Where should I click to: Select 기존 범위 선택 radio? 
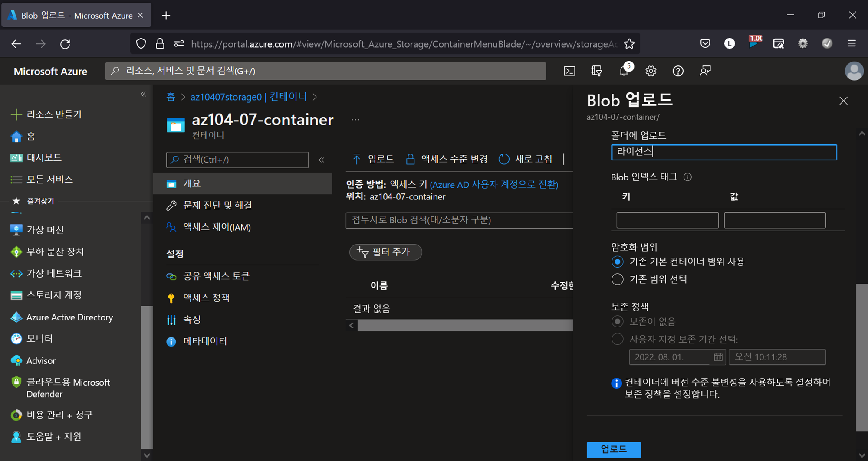[x=617, y=279]
